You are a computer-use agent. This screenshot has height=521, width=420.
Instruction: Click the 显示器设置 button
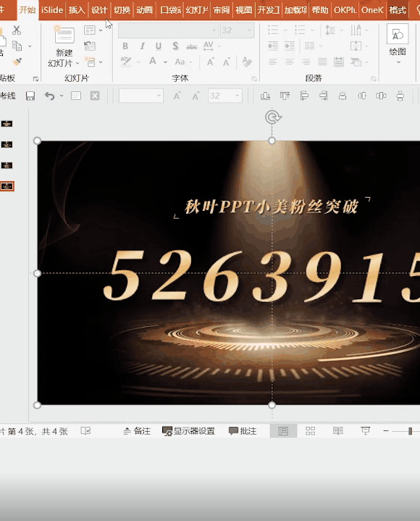coord(188,431)
